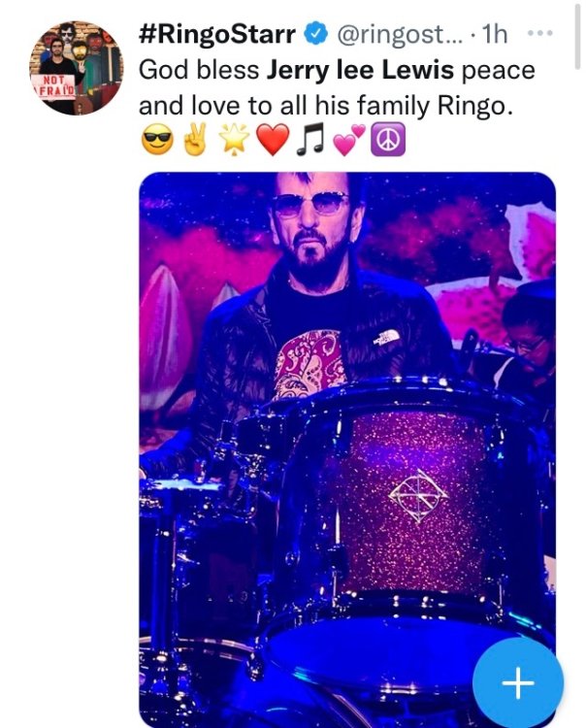Tap the purple peace symbol emoji
Screen dimensions: 586x728
point(387,140)
